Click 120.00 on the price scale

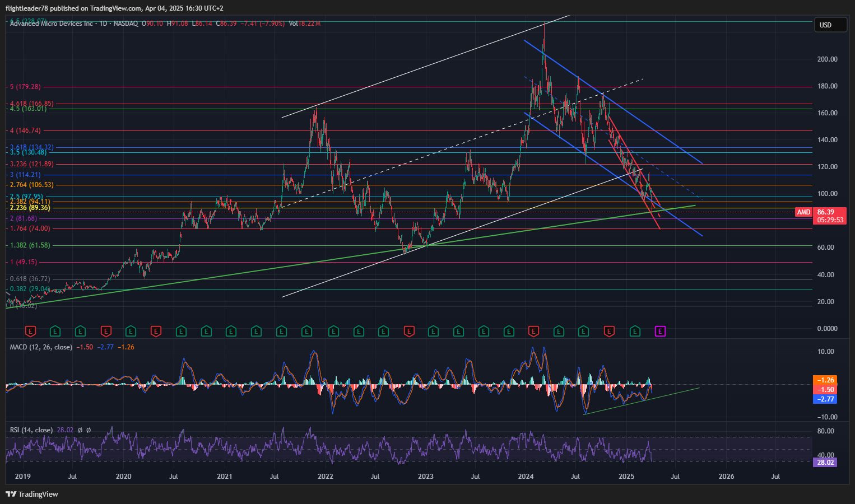pos(828,167)
